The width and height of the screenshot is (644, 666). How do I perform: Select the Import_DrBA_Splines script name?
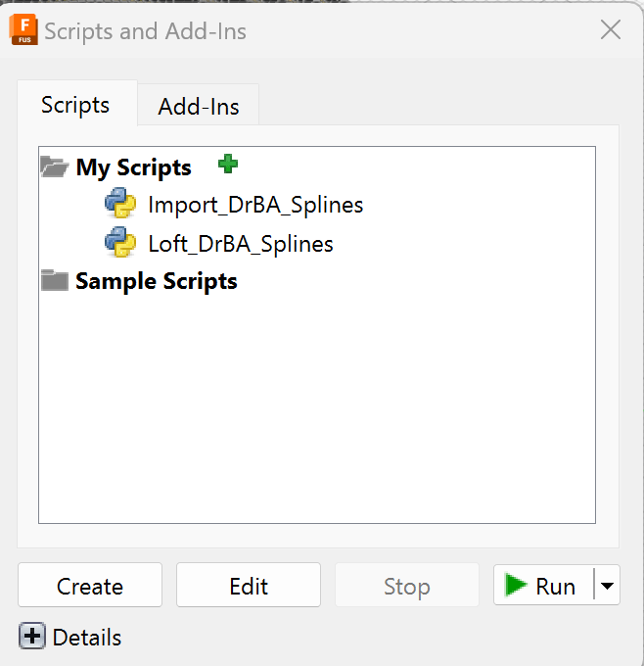point(255,205)
